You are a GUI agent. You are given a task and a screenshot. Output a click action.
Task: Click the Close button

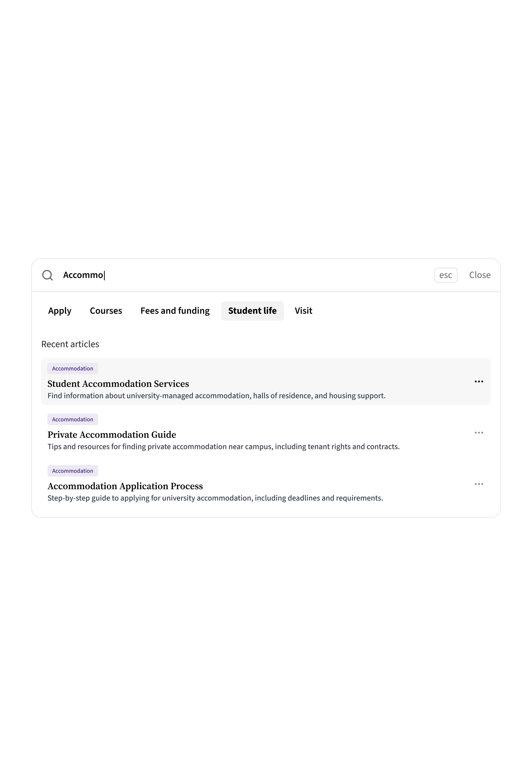coord(480,275)
